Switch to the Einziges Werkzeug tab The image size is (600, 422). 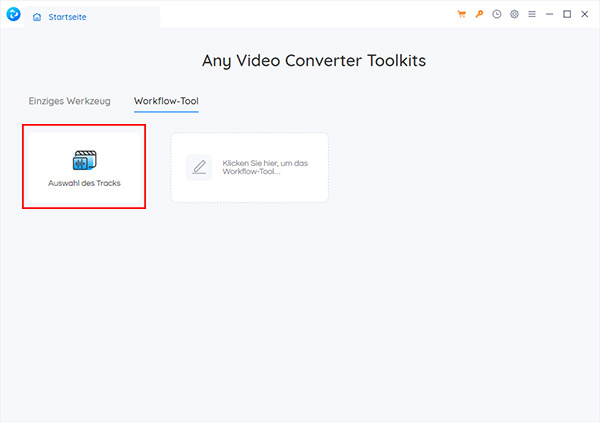point(70,101)
